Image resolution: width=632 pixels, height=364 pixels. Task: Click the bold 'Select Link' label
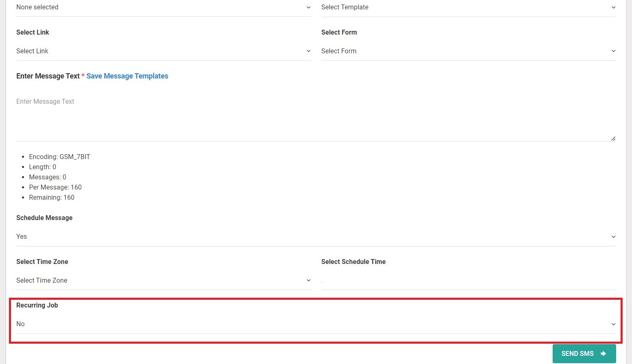click(33, 32)
